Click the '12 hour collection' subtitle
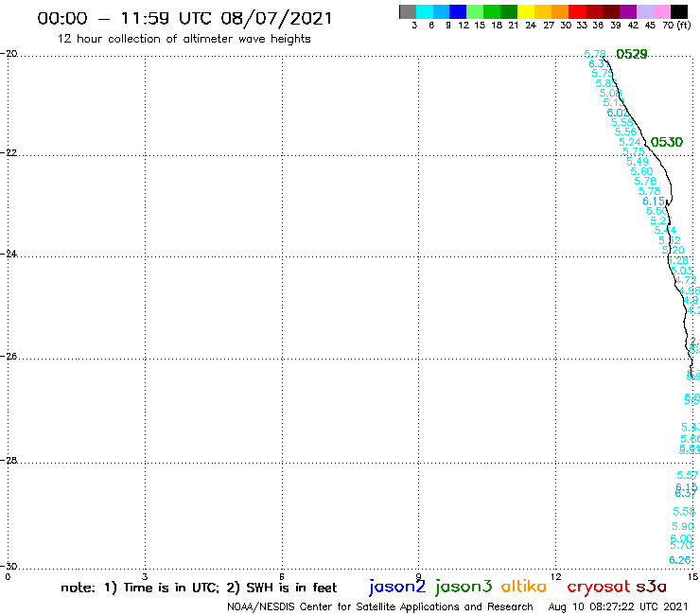This screenshot has height=615, width=700. point(184,40)
